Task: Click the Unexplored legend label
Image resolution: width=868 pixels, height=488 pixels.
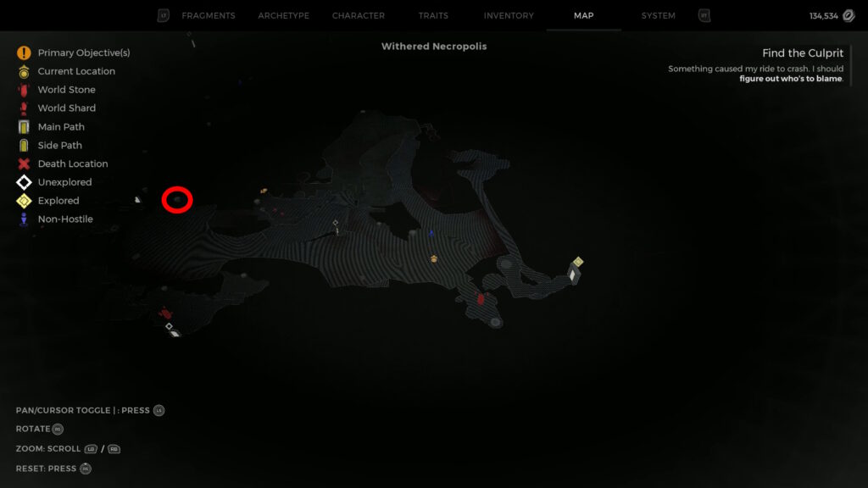Action: click(64, 182)
